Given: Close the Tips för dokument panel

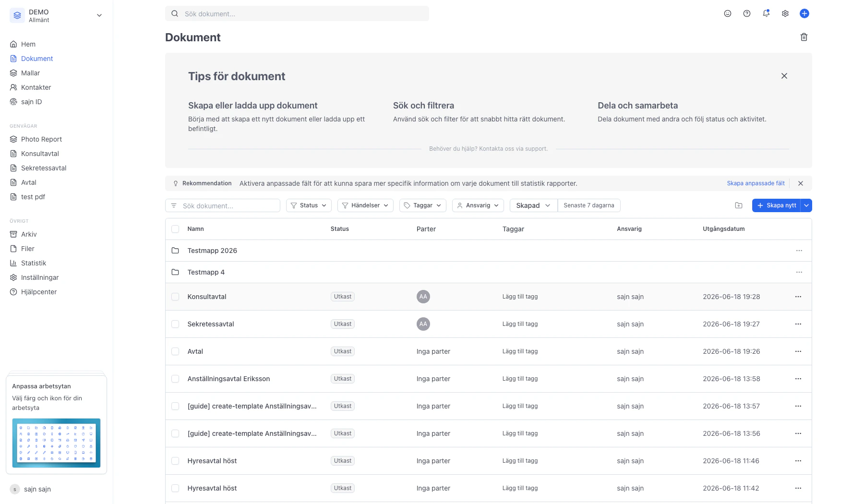Looking at the screenshot, I should point(784,76).
